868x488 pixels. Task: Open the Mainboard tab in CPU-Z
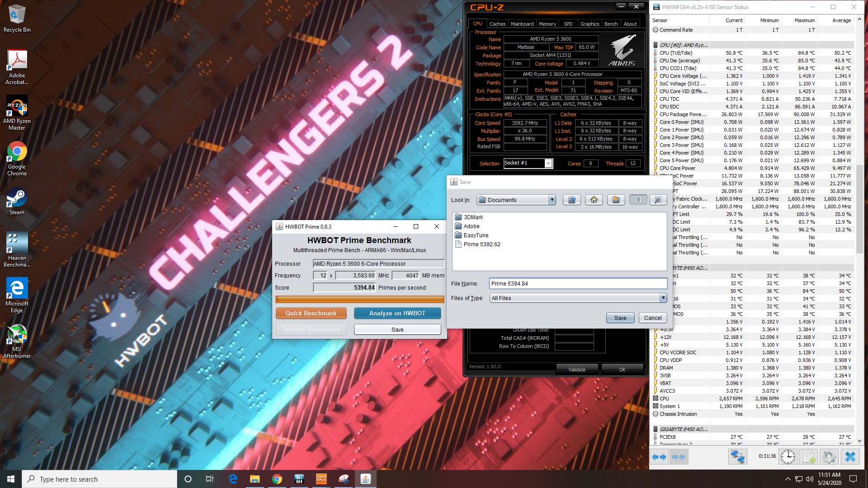point(522,24)
